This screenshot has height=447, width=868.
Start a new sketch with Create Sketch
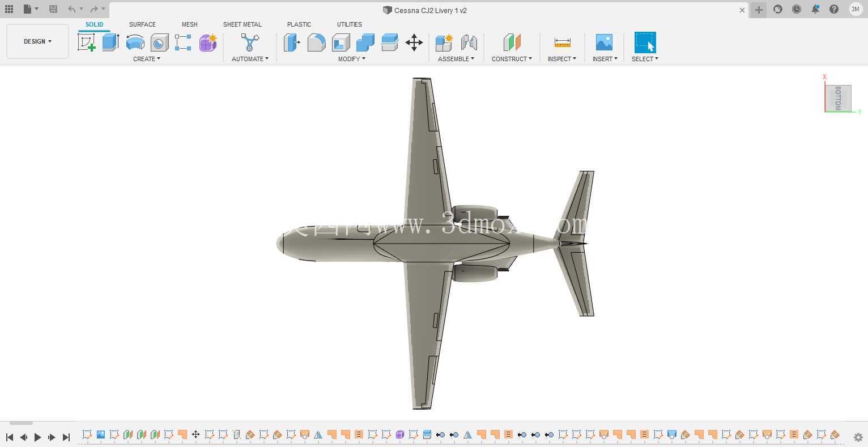[x=87, y=42]
